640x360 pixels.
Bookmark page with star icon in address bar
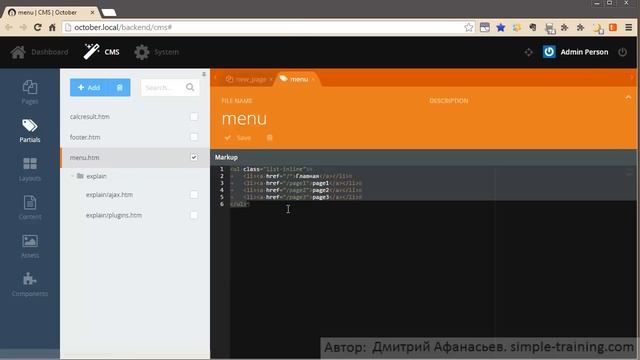(x=469, y=27)
